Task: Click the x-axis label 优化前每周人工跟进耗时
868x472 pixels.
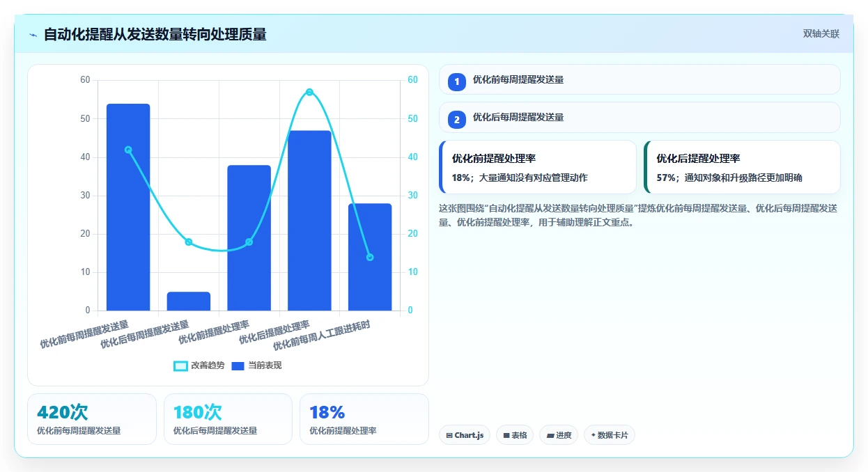Action: (322, 336)
